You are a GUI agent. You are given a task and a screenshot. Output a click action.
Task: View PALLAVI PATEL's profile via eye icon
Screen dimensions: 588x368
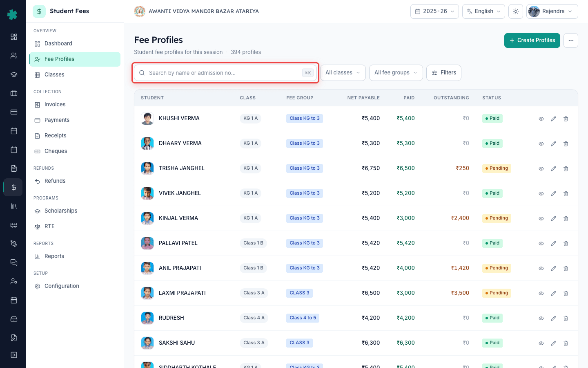point(541,243)
